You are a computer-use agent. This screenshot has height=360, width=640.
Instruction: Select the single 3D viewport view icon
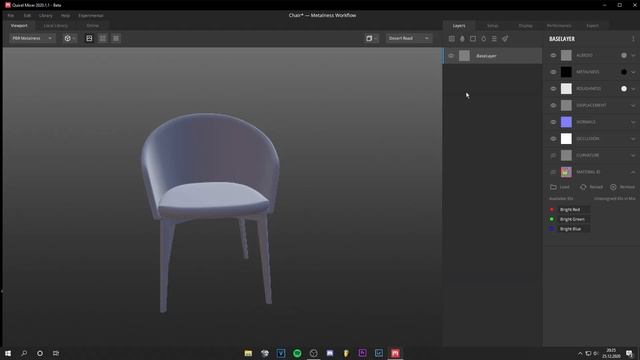[x=89, y=38]
